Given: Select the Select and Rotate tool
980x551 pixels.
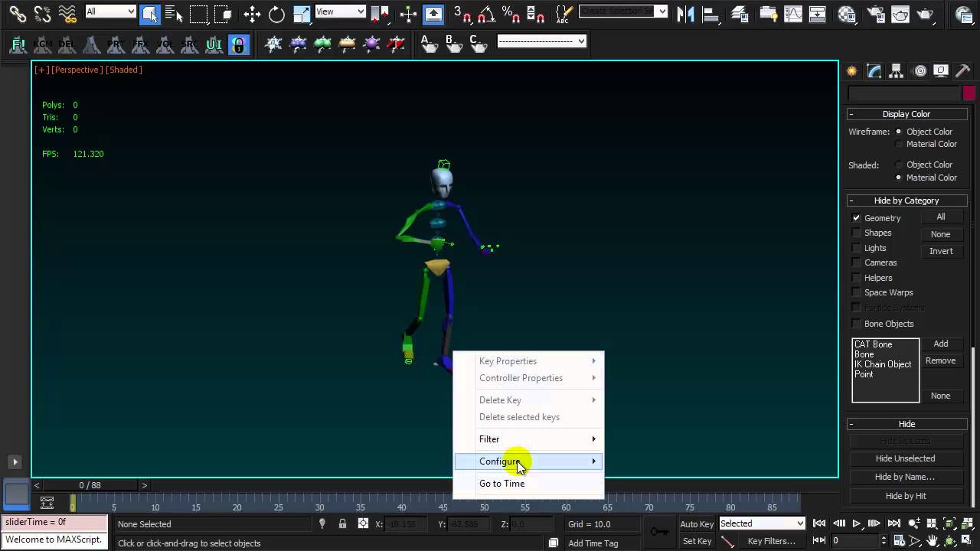Looking at the screenshot, I should [276, 13].
